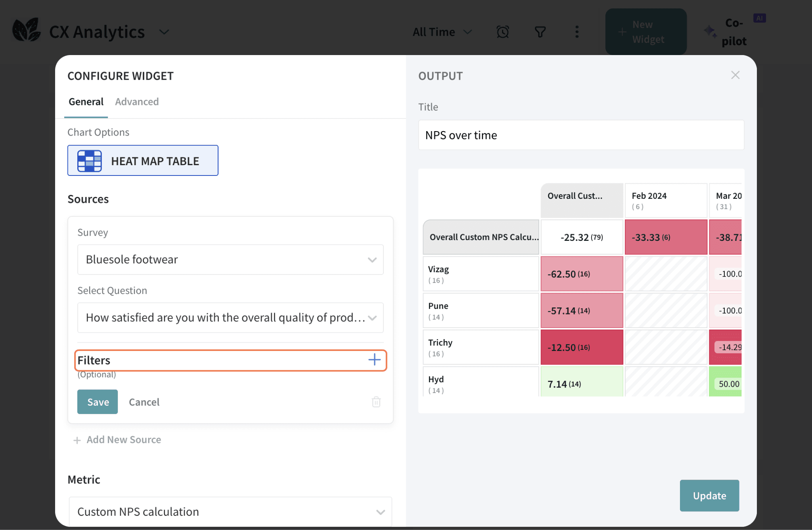This screenshot has height=530, width=812.
Task: Select the General tab
Action: pos(86,102)
